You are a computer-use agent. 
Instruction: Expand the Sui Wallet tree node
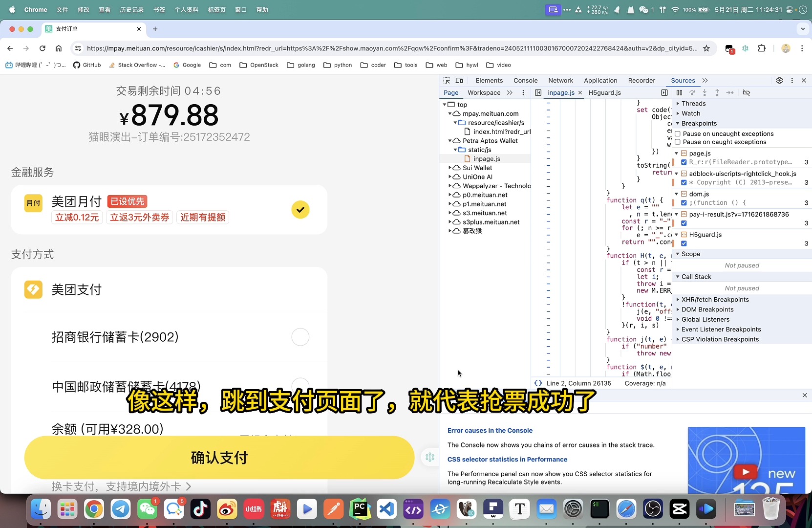(450, 168)
